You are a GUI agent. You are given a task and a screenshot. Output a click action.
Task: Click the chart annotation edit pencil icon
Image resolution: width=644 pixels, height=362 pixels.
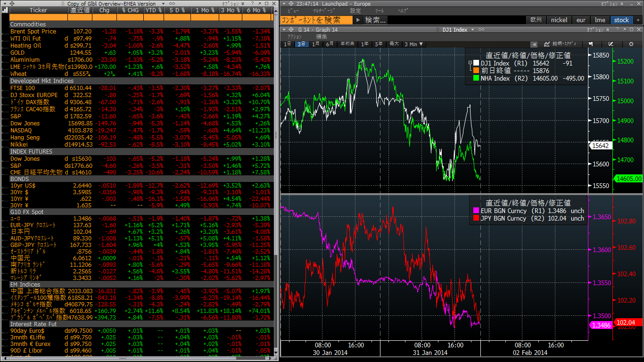click(611, 44)
